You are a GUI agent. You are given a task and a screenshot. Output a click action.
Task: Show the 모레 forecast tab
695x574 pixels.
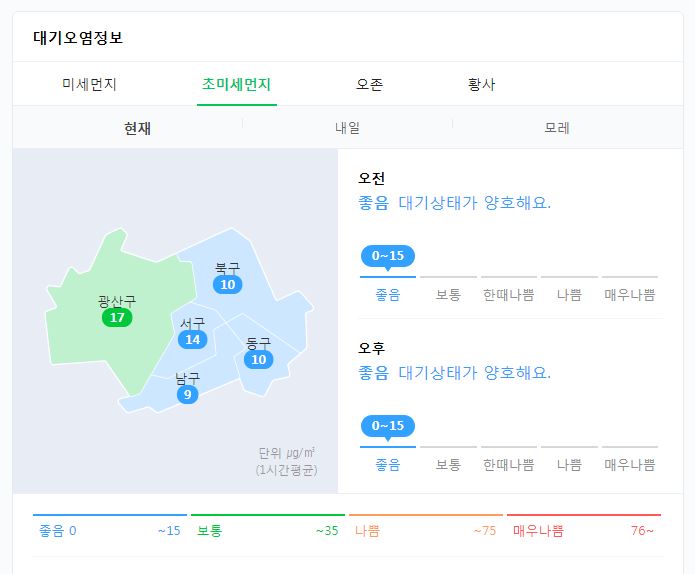pos(557,128)
